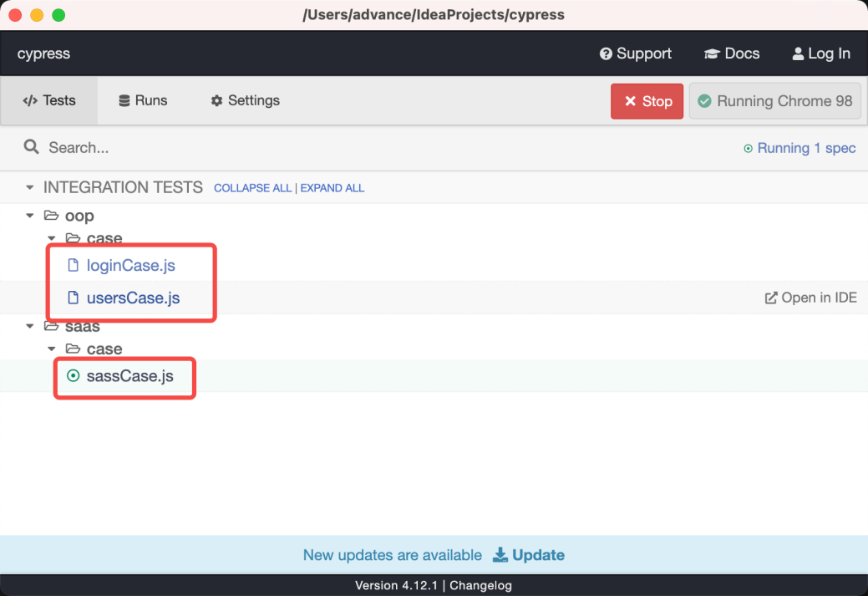Click the running indicator beside sassCase.js

(73, 375)
